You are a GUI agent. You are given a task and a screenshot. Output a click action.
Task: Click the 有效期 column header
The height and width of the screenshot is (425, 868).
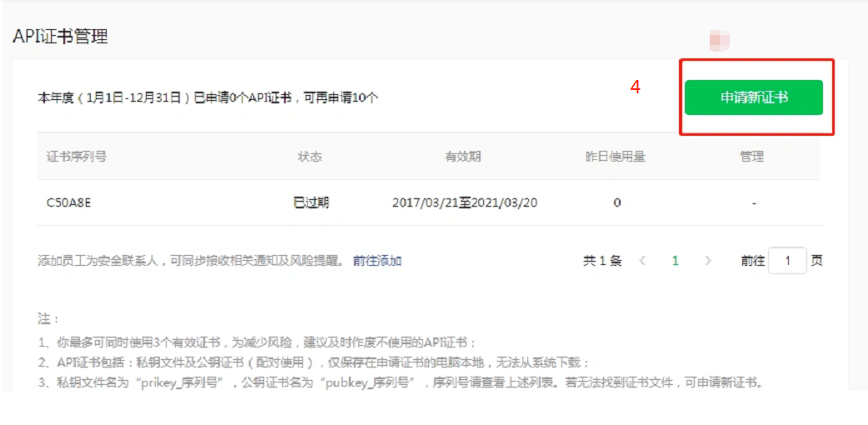point(463,157)
